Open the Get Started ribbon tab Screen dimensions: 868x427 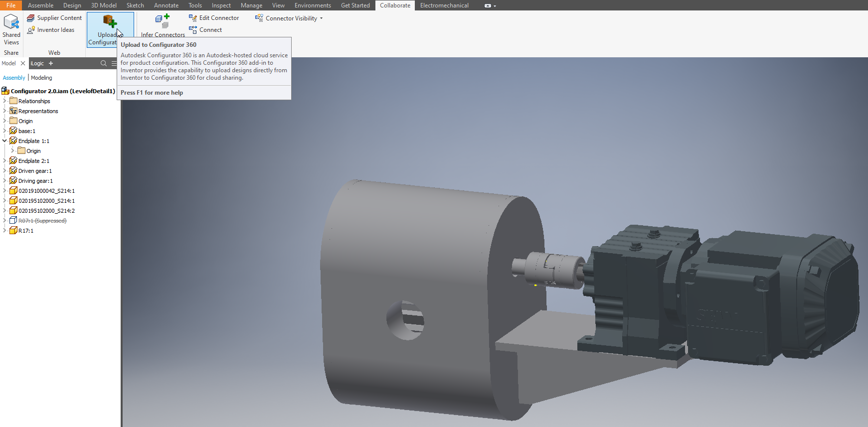point(355,5)
